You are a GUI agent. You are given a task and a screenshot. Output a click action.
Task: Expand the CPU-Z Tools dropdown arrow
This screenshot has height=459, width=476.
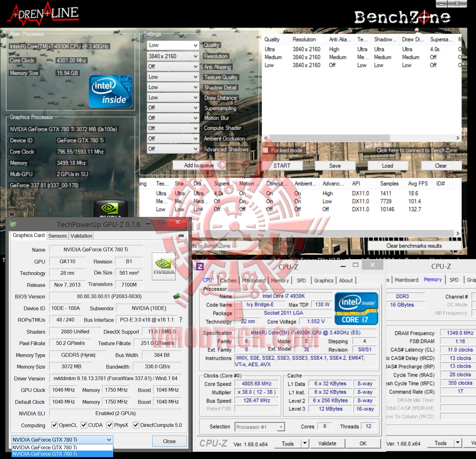pyautogui.click(x=305, y=443)
